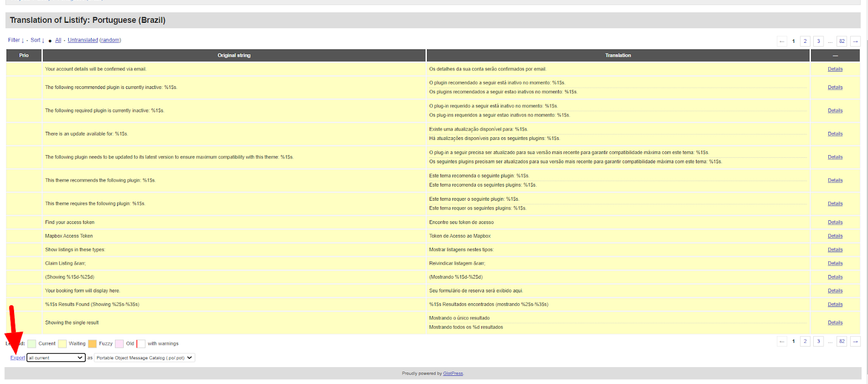Click the 'with warnings' legend swatch
Screen dimensions: 868x384
[x=141, y=343]
